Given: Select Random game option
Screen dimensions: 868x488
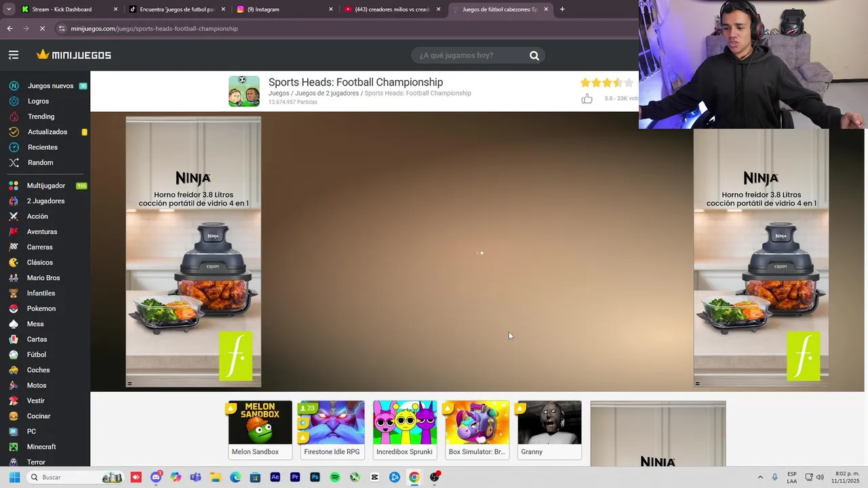Looking at the screenshot, I should click(40, 163).
